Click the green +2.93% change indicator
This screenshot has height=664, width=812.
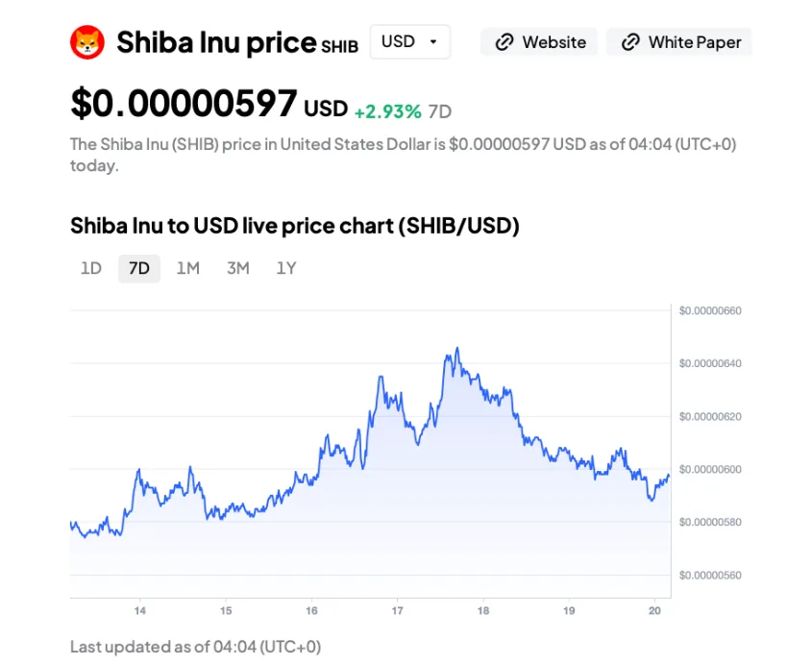[x=387, y=111]
